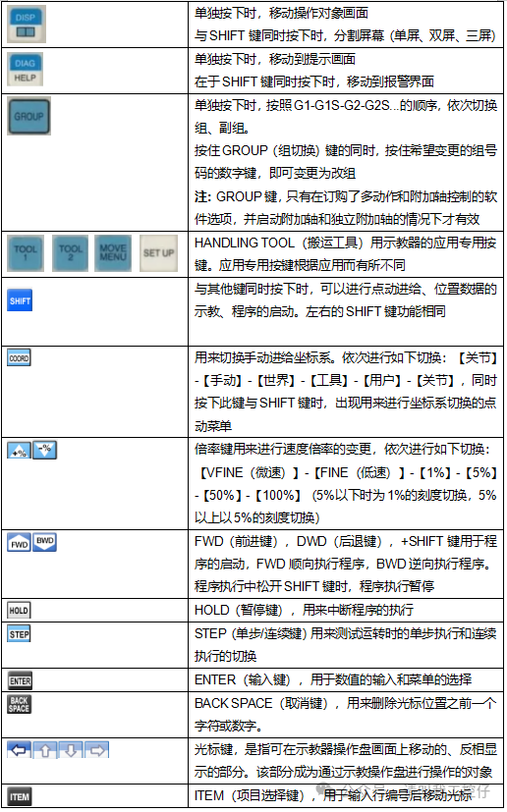Click the BWD key icon
507x812 pixels.
44,542
